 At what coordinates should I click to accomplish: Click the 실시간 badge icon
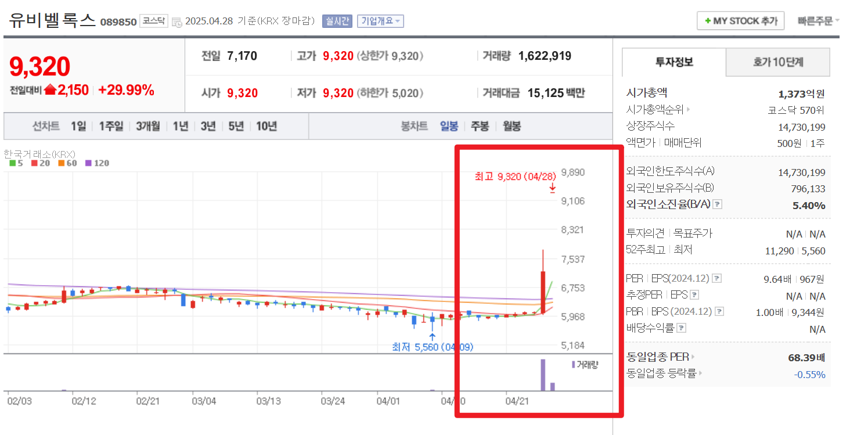[337, 20]
